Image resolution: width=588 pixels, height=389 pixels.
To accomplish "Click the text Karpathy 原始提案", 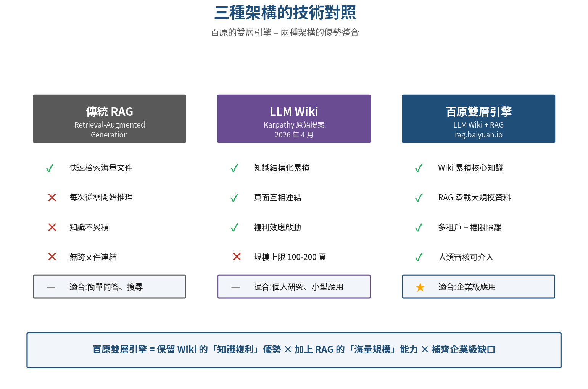I will click(294, 125).
